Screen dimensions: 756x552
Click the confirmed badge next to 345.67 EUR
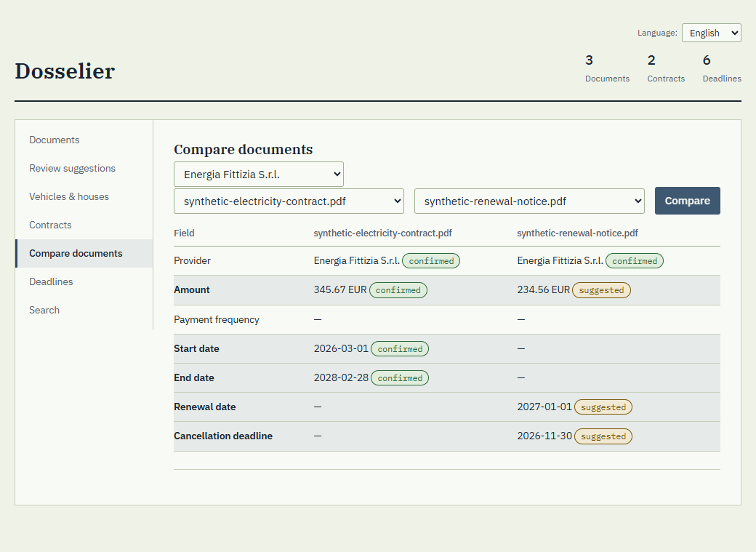[398, 290]
